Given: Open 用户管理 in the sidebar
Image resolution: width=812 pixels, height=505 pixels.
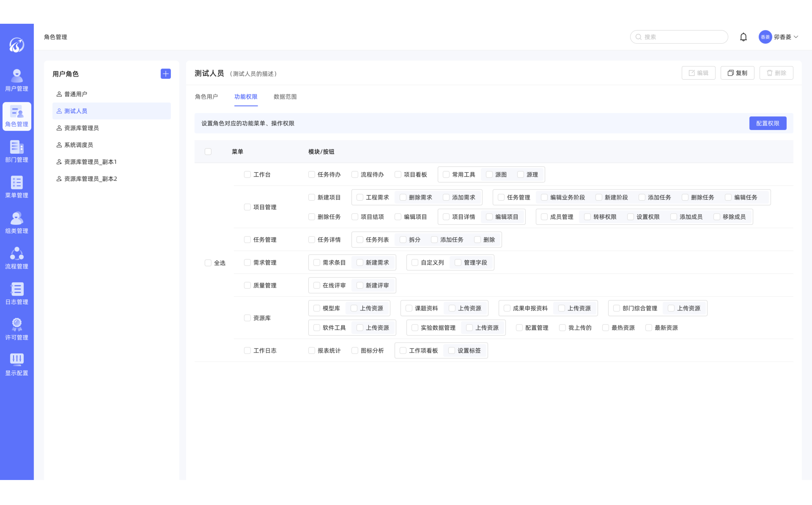Looking at the screenshot, I should coord(17,80).
